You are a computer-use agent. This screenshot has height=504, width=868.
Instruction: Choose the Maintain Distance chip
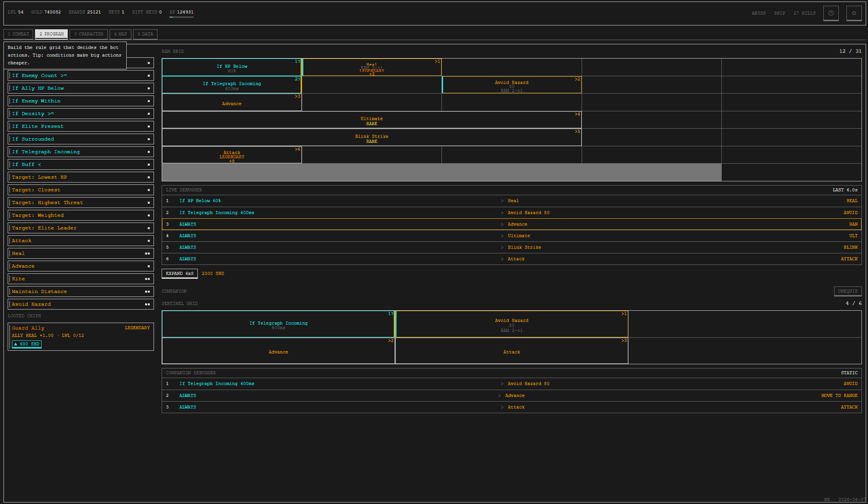tap(80, 291)
